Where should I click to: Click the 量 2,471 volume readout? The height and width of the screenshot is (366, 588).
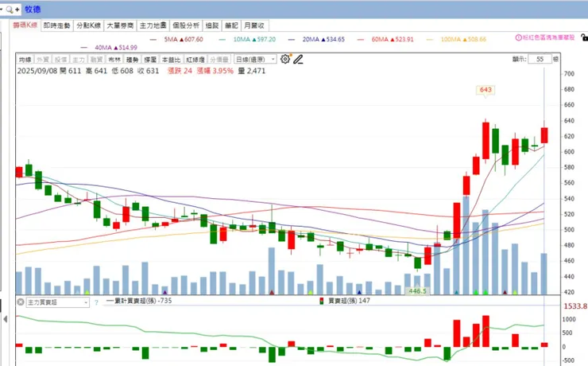point(252,71)
